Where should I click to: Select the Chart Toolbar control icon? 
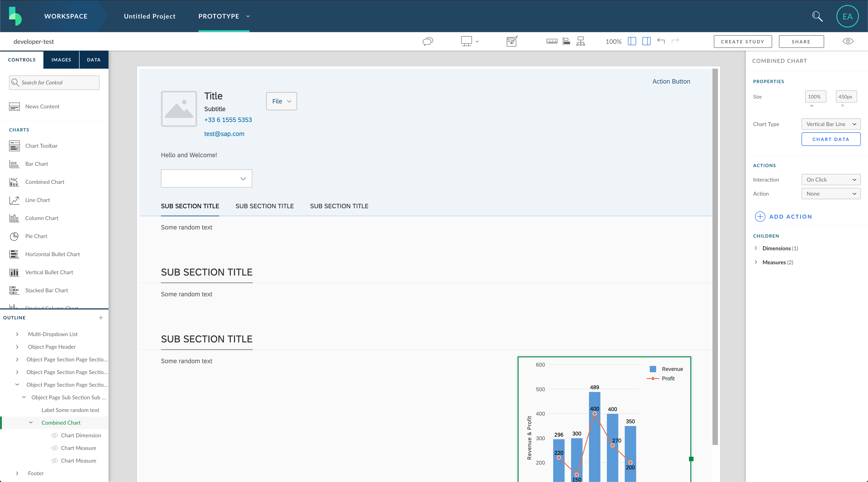pyautogui.click(x=14, y=146)
